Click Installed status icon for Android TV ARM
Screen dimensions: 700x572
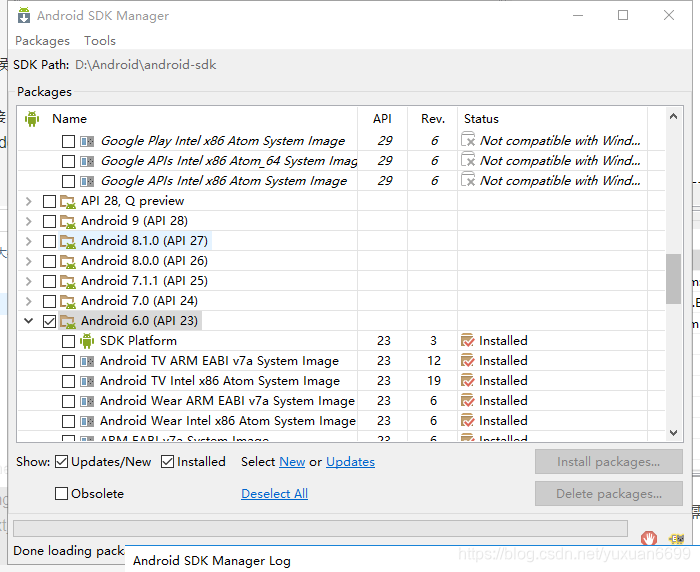pyautogui.click(x=467, y=361)
